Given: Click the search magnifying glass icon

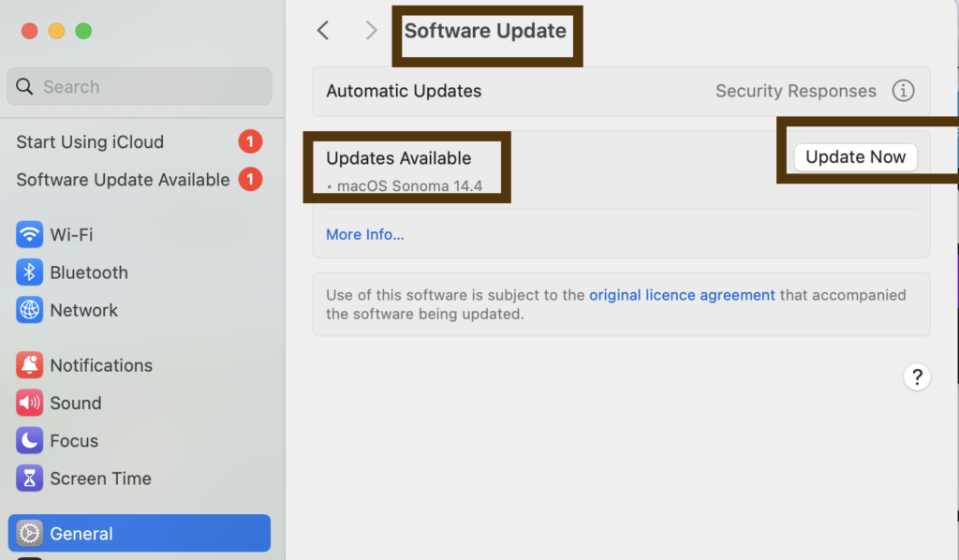Looking at the screenshot, I should (24, 86).
